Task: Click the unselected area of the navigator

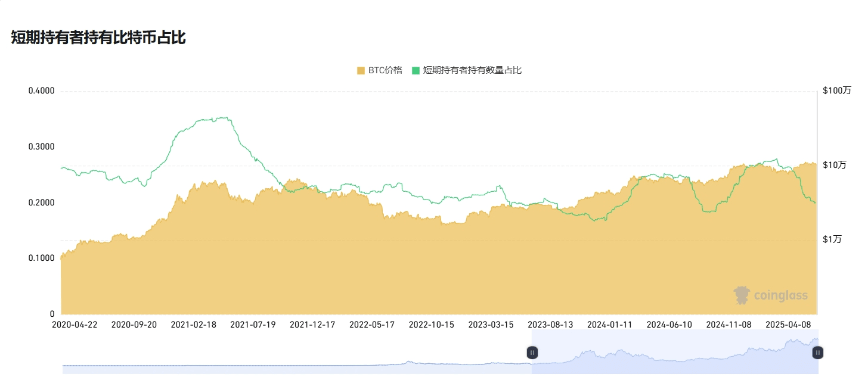Action: 297,353
